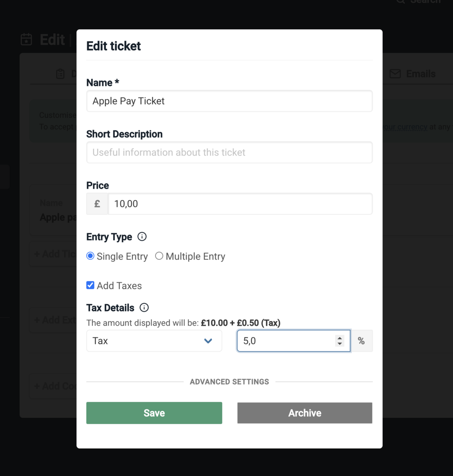453x476 pixels.
Task: Select the Single Entry radio button
Action: 90,256
